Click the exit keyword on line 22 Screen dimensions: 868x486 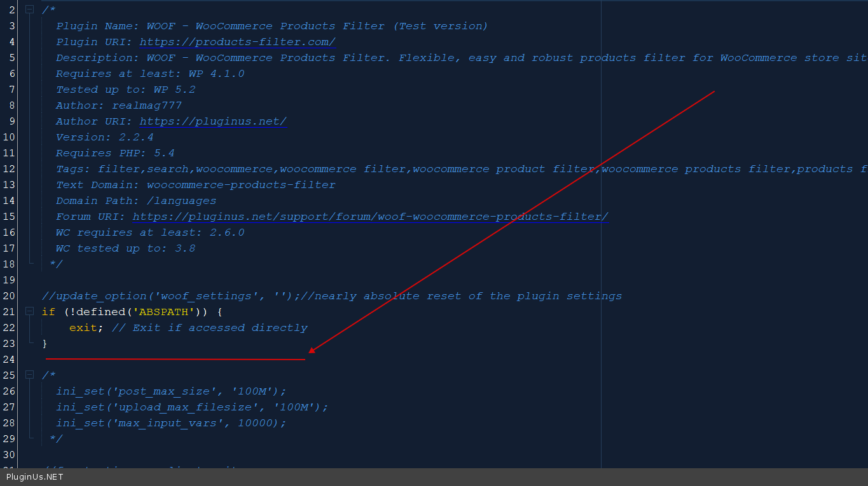(x=83, y=328)
